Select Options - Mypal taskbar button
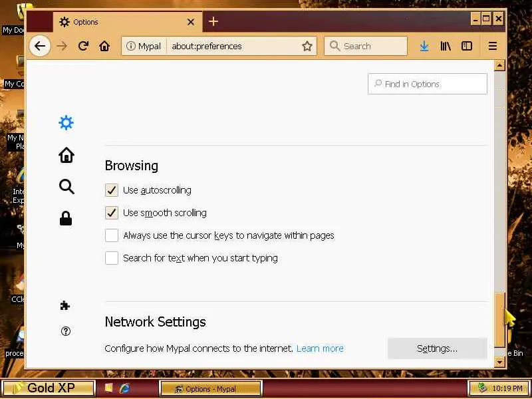The image size is (532, 399). point(210,389)
